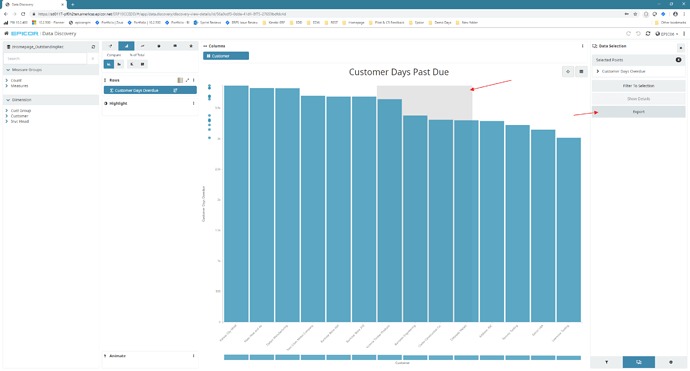
Task: Select the map chart type icon
Action: click(175, 46)
